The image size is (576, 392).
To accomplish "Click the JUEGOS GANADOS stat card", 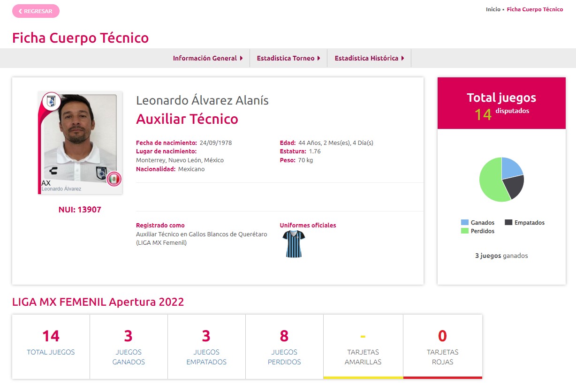I will [x=129, y=347].
